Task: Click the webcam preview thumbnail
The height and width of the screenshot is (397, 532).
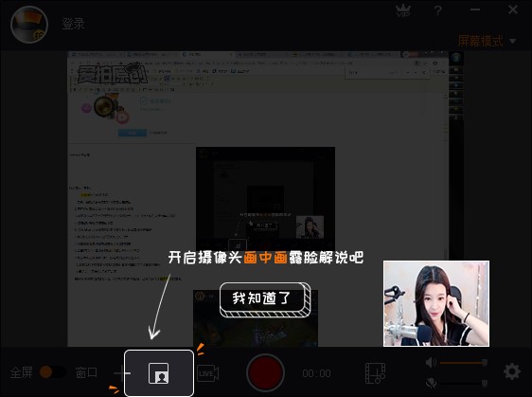Action: (436, 303)
